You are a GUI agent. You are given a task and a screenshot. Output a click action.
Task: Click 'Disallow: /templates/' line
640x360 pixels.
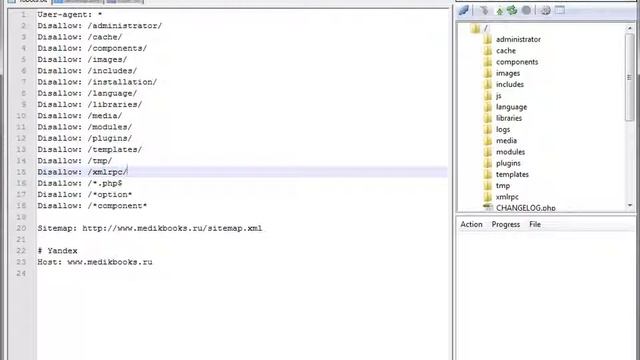90,149
